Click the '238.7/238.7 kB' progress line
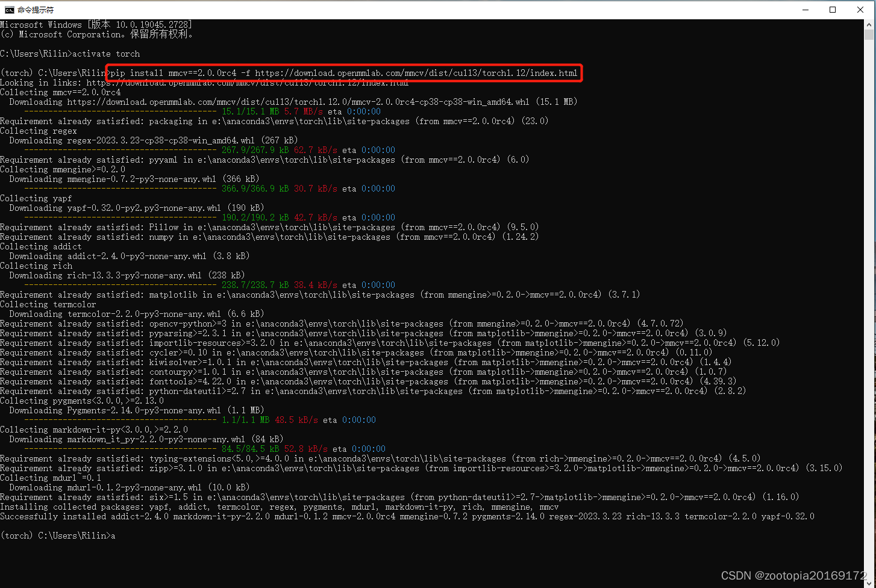This screenshot has height=588, width=876. (x=210, y=285)
